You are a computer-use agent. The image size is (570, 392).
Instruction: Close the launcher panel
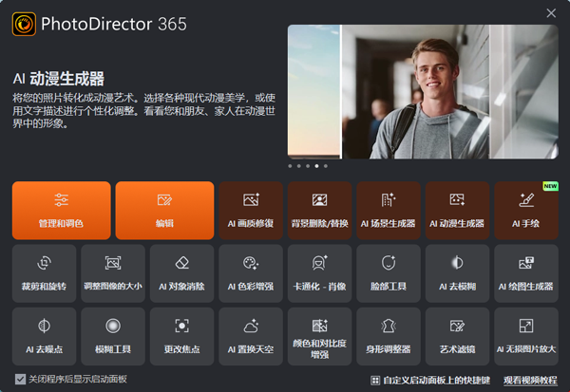click(551, 13)
